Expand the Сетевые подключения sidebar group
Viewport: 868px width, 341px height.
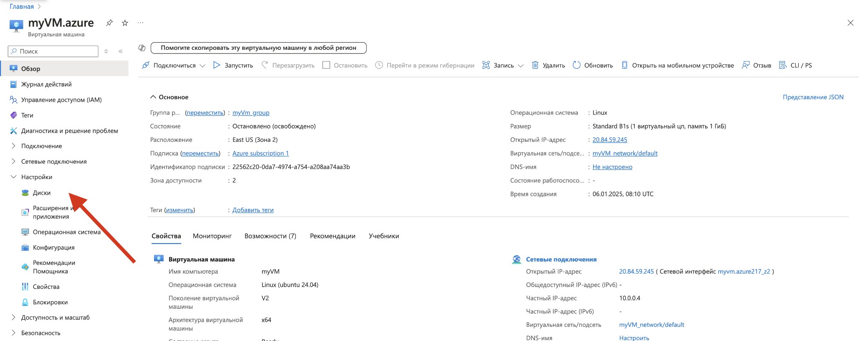pos(13,162)
